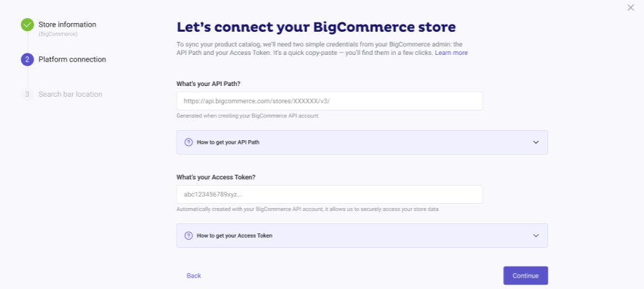Click question mark icon beside API Path help
This screenshot has height=289, width=644.
pos(189,142)
